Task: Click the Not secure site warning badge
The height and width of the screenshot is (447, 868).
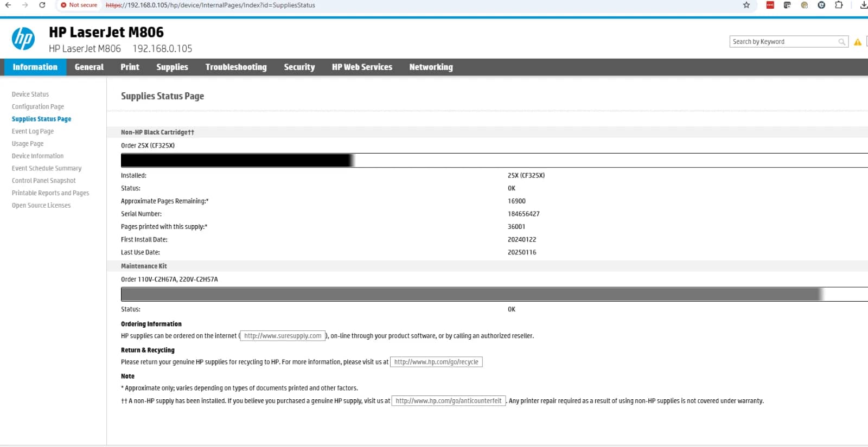Action: pyautogui.click(x=79, y=5)
